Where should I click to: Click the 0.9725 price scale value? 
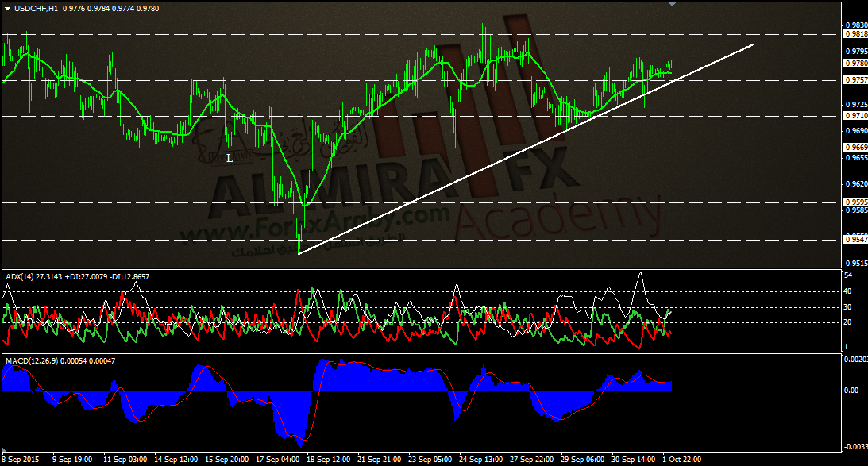coord(856,105)
